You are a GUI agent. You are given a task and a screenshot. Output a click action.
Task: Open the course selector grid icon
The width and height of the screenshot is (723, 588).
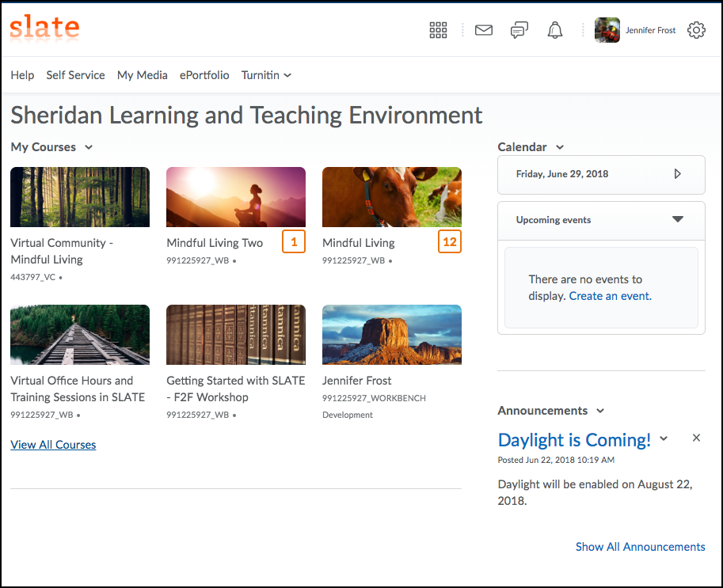click(x=438, y=30)
